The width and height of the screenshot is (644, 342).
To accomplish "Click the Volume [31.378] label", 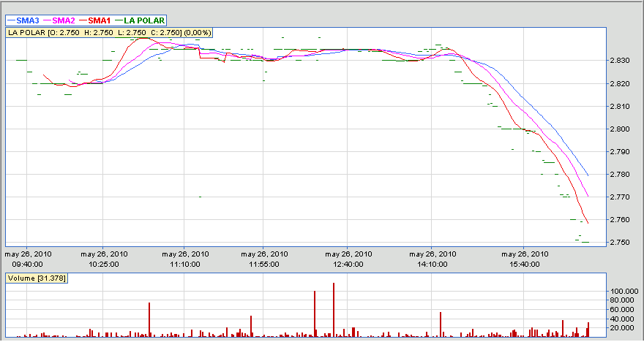I will pyautogui.click(x=36, y=278).
